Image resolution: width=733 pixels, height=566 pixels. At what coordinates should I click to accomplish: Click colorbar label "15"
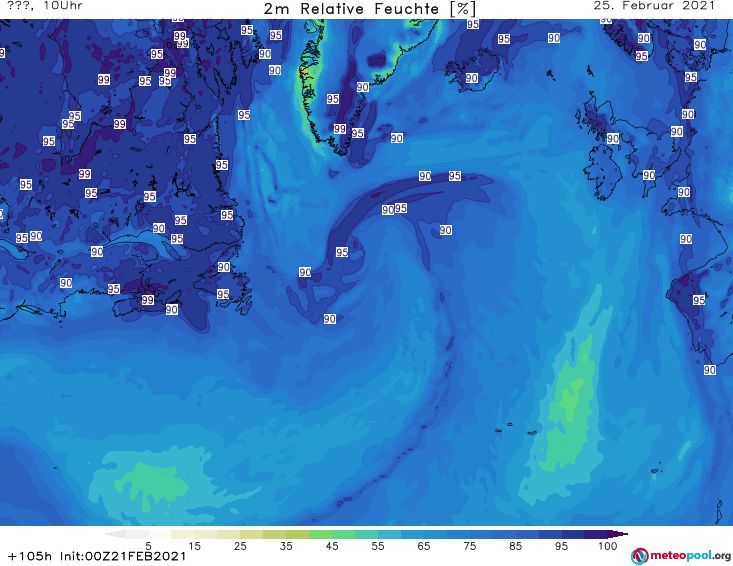click(194, 546)
